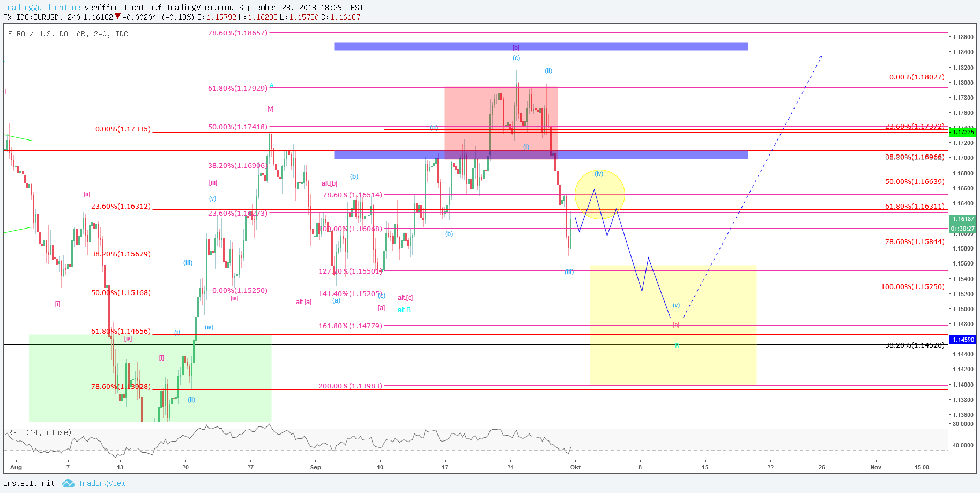Click the 23.60%(1.17372) right Fibonacci label

pos(915,126)
